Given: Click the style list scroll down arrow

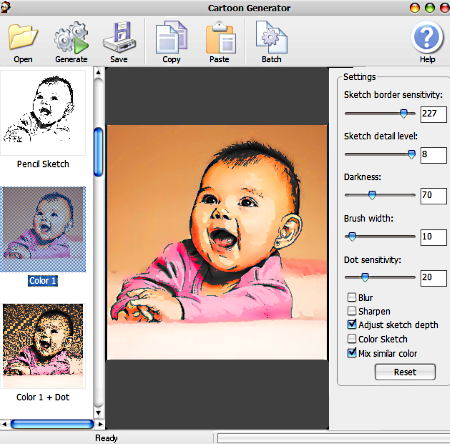Looking at the screenshot, I should click(98, 413).
